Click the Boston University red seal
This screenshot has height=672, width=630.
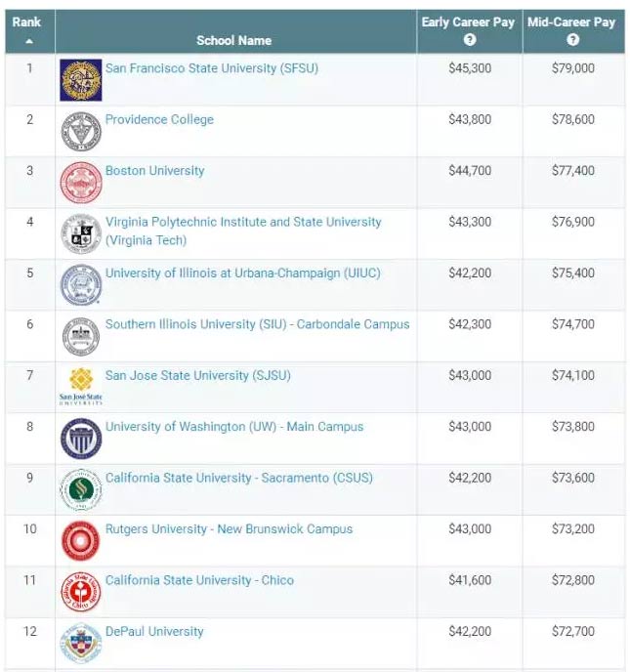point(81,183)
